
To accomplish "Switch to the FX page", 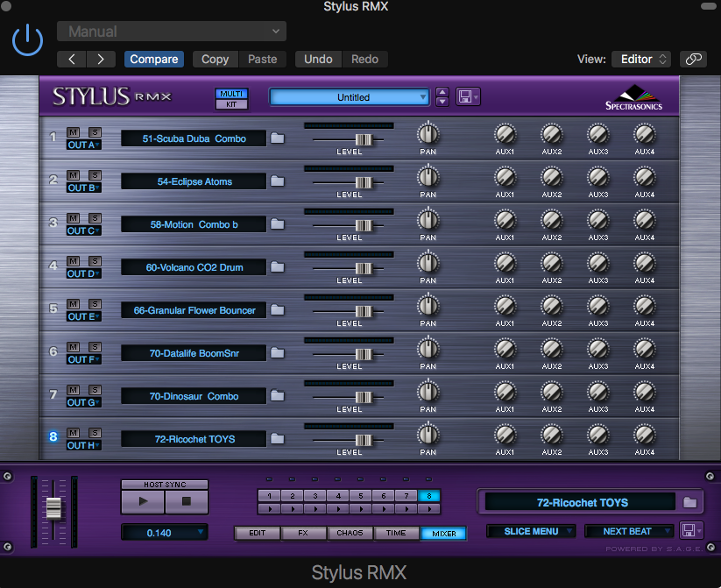I will (303, 533).
